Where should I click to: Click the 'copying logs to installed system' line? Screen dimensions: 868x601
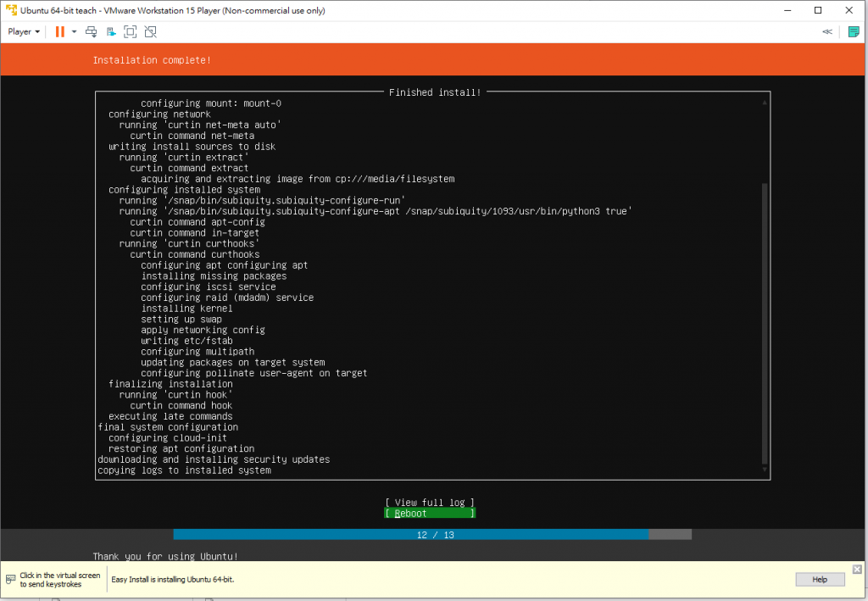(184, 470)
